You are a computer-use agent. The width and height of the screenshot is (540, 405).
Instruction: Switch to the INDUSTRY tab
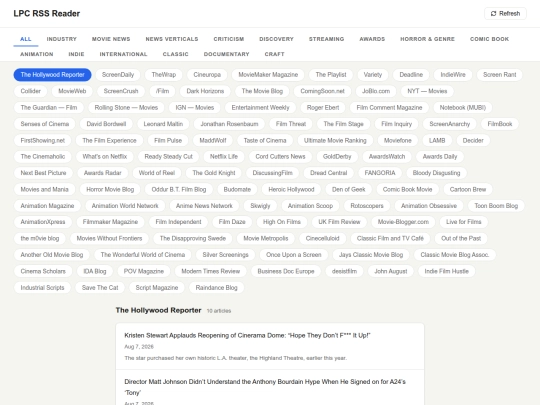(x=62, y=39)
